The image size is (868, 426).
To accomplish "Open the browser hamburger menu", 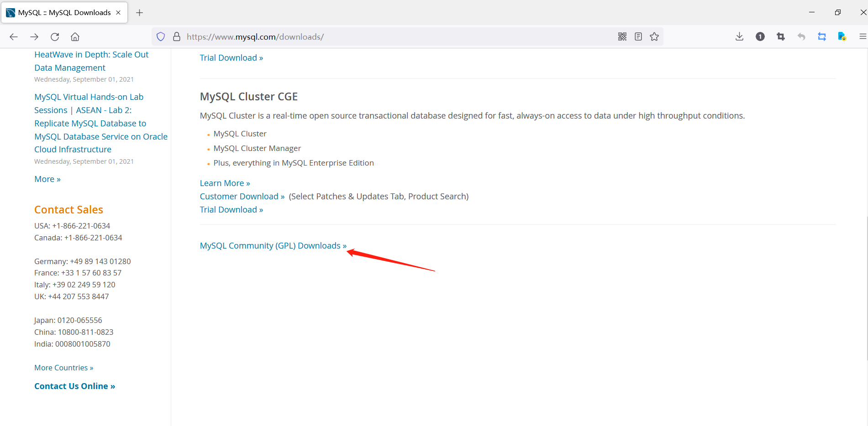I will [x=863, y=37].
